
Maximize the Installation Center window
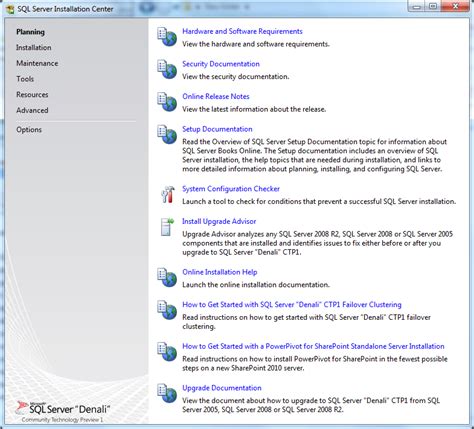click(433, 6)
